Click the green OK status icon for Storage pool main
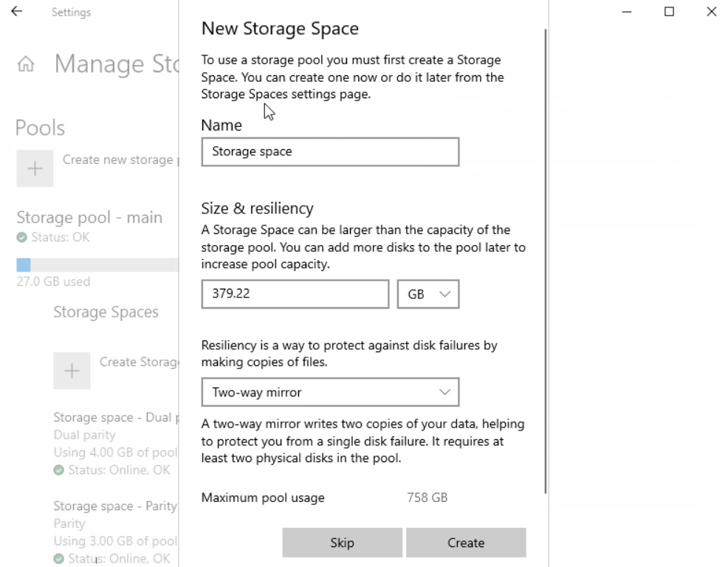 click(x=22, y=238)
